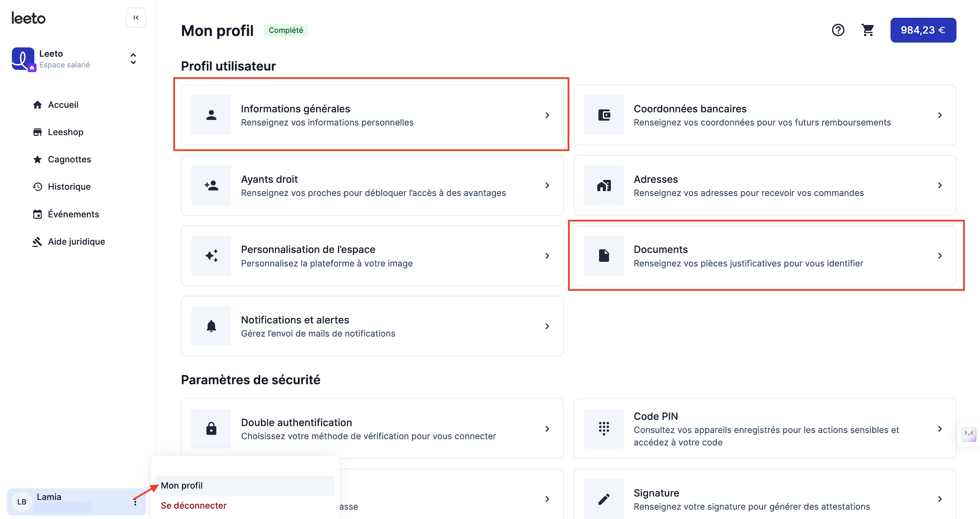Expand the Leeto Espace salarié switcher

tap(133, 59)
